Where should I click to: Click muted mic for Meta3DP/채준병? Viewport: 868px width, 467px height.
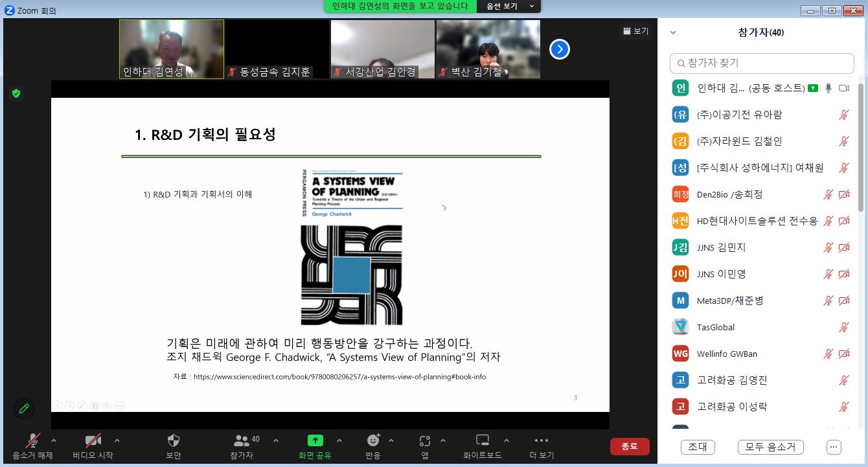point(828,301)
